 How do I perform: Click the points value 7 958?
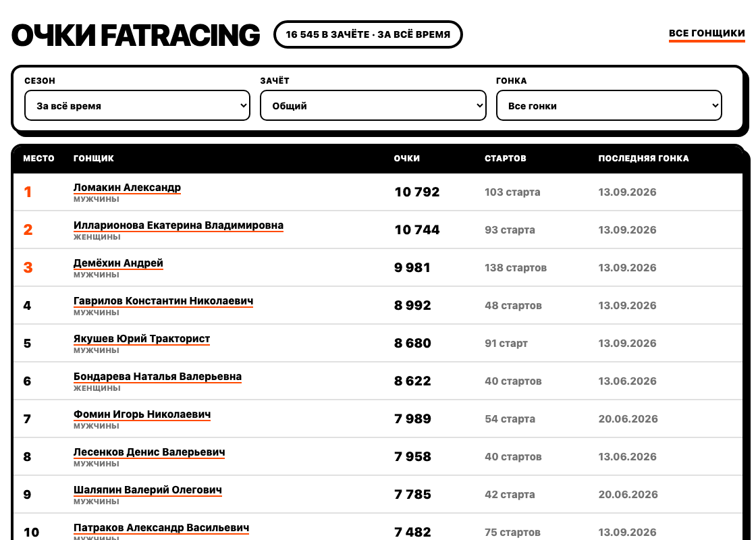412,456
